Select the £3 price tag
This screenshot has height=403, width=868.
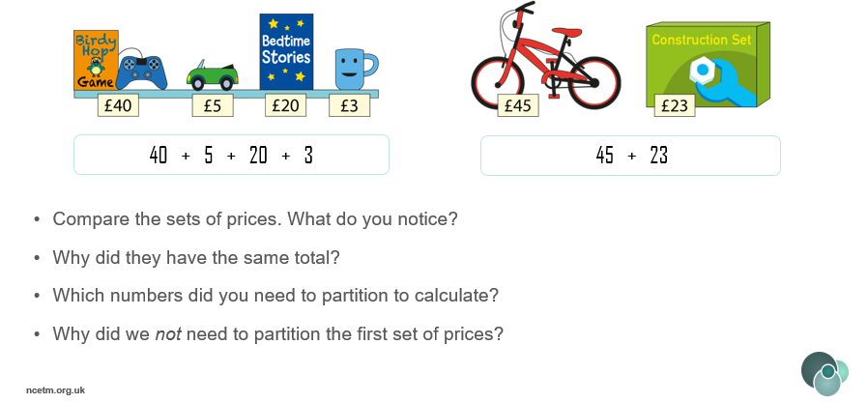pos(349,105)
